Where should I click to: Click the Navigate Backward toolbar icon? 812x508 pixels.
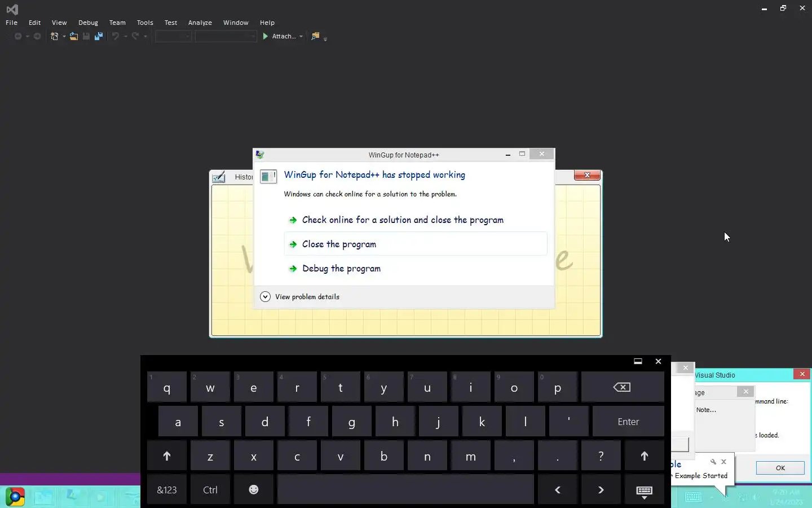point(18,36)
